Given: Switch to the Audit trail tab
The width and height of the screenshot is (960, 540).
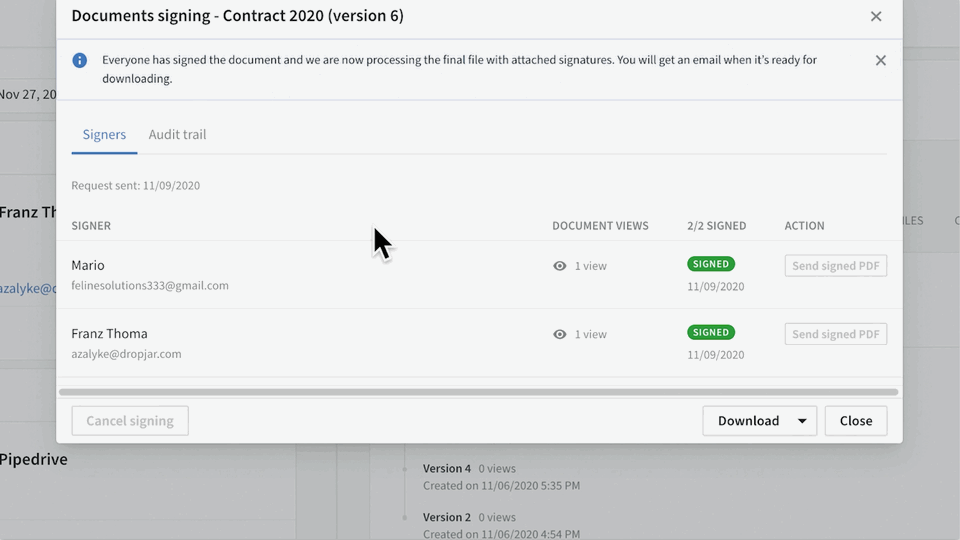Looking at the screenshot, I should click(178, 135).
